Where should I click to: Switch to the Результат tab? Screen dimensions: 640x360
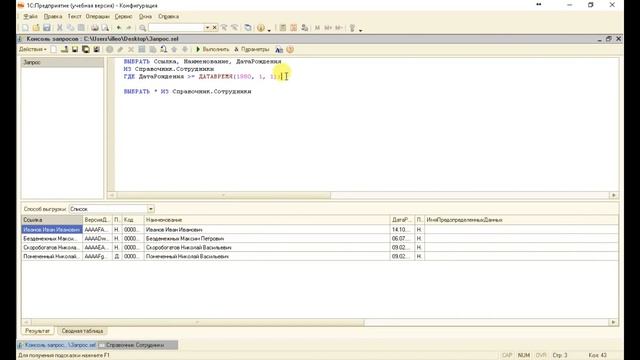tap(37, 331)
